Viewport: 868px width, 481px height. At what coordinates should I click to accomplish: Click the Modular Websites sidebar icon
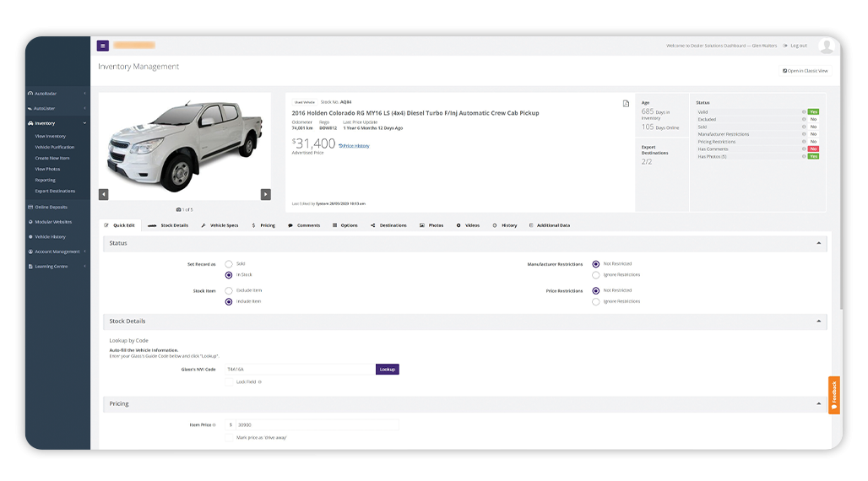click(30, 222)
